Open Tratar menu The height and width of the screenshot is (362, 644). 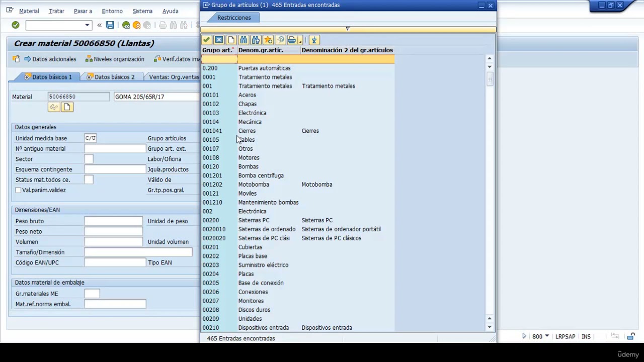coord(56,11)
